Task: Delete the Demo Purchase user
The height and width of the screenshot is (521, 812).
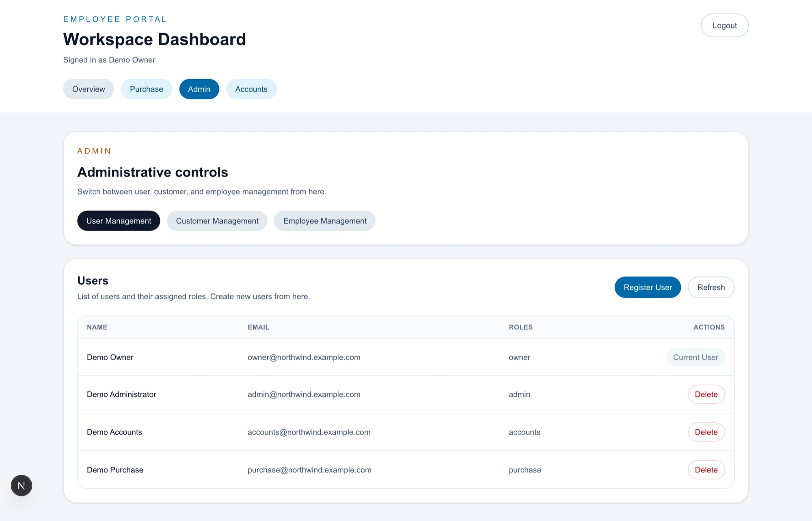Action: [x=706, y=470]
